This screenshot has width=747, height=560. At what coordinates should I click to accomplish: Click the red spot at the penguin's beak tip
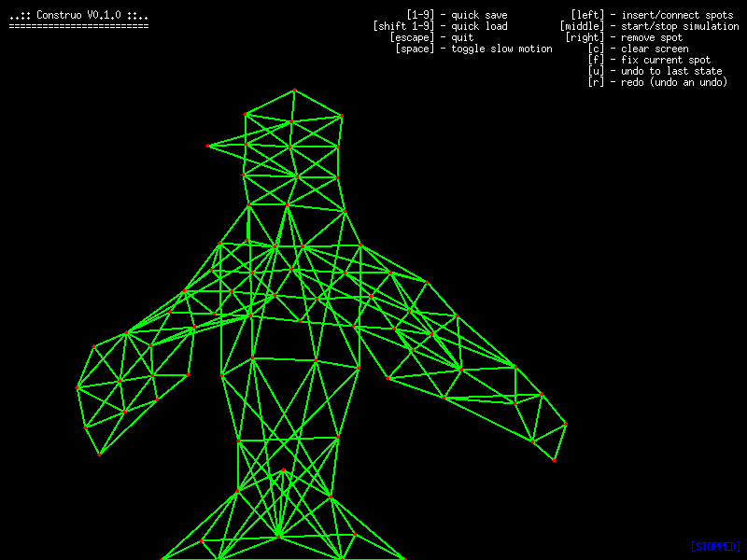[207, 146]
